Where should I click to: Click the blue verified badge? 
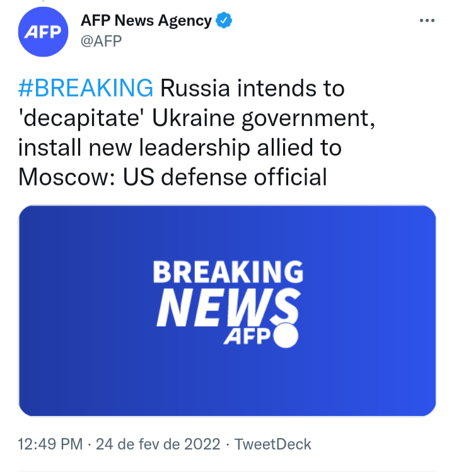click(224, 20)
